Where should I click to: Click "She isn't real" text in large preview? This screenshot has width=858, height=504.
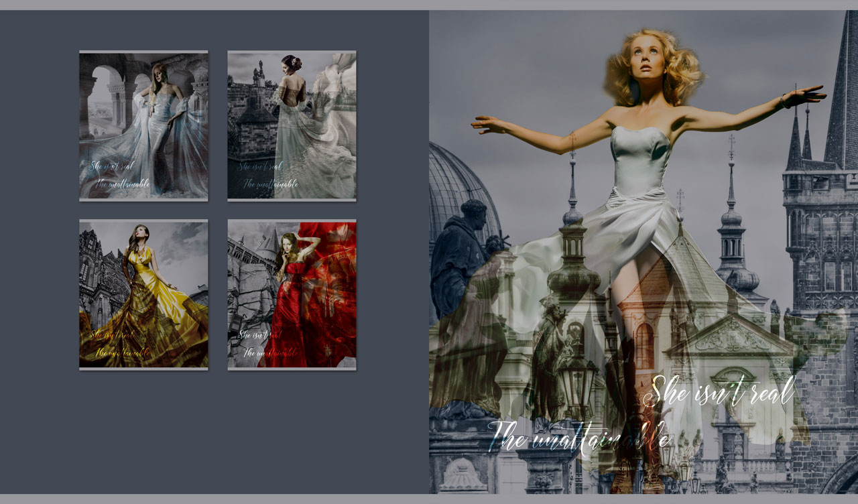(x=723, y=391)
